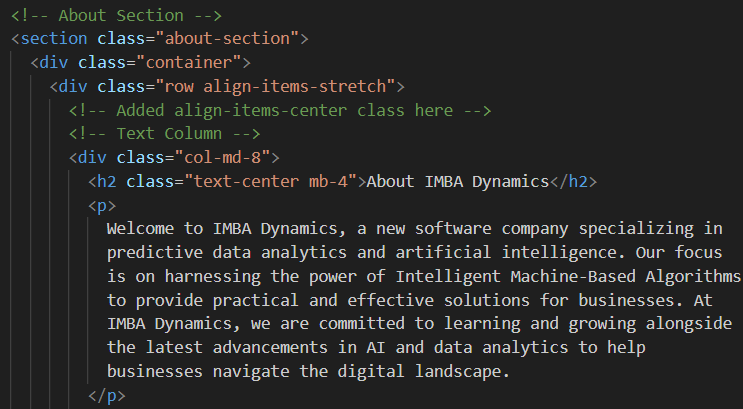The height and width of the screenshot is (409, 743).
Task: Click the 'col-md-8' class value
Action: pyautogui.click(x=223, y=157)
